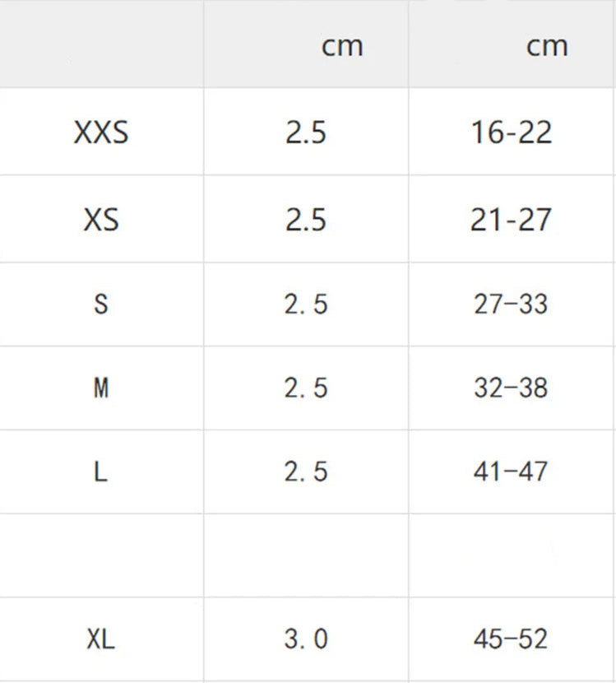Select the 45-52 range value
The width and height of the screenshot is (616, 683).
(511, 639)
